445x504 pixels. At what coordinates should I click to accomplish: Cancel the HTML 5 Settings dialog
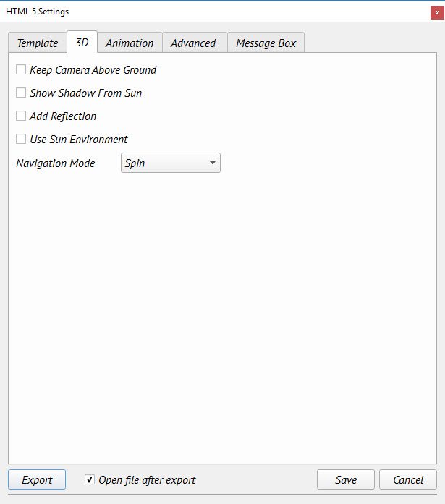(x=408, y=479)
